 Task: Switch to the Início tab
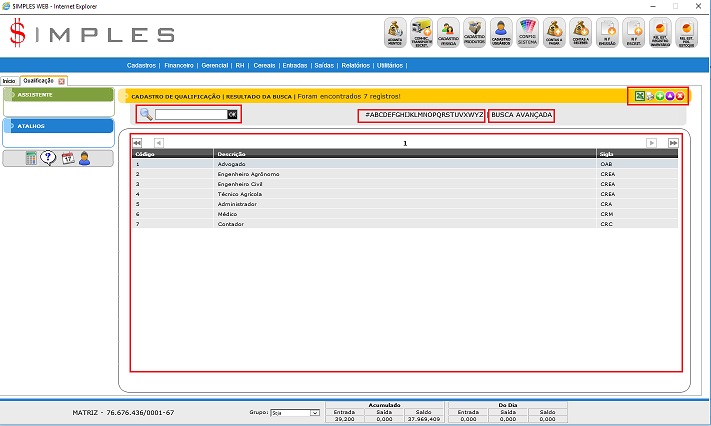[x=9, y=80]
